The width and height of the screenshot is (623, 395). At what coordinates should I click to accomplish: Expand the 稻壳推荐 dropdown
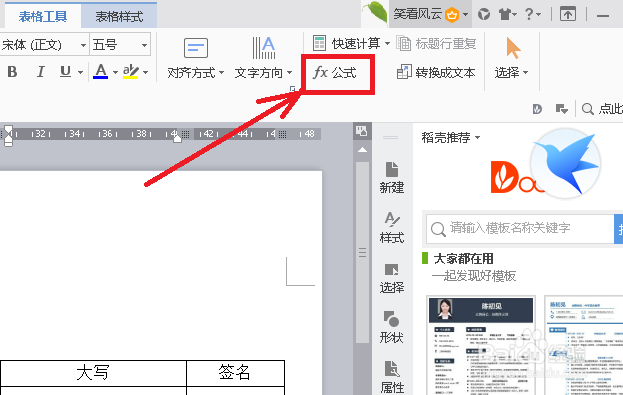click(451, 138)
